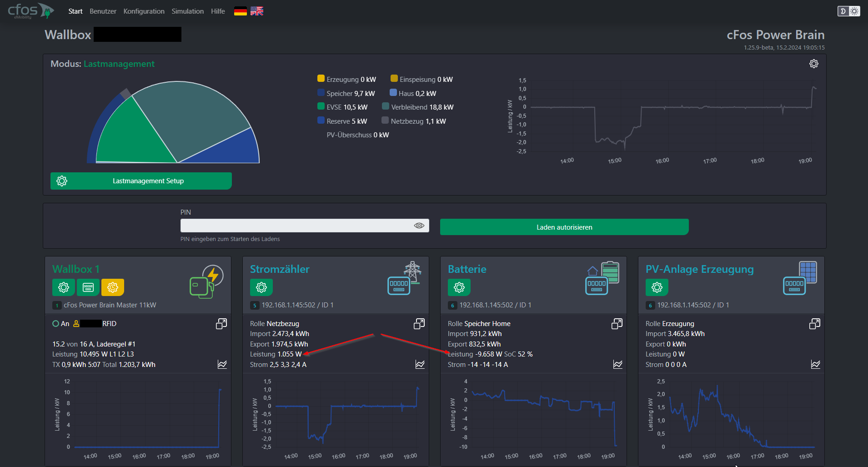868x467 pixels.
Task: Focus the PIN input field
Action: pyautogui.click(x=305, y=226)
